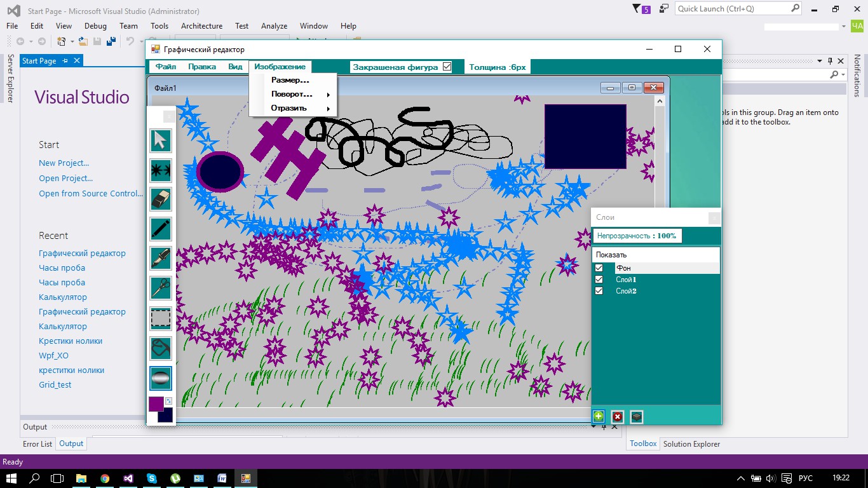Open the Вид menu

(235, 67)
